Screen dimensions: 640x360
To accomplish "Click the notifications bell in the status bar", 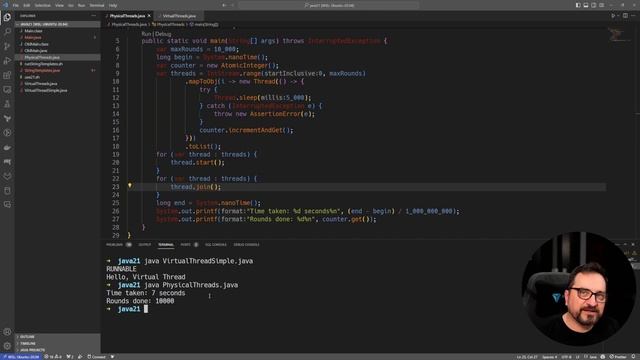I will tap(634, 357).
